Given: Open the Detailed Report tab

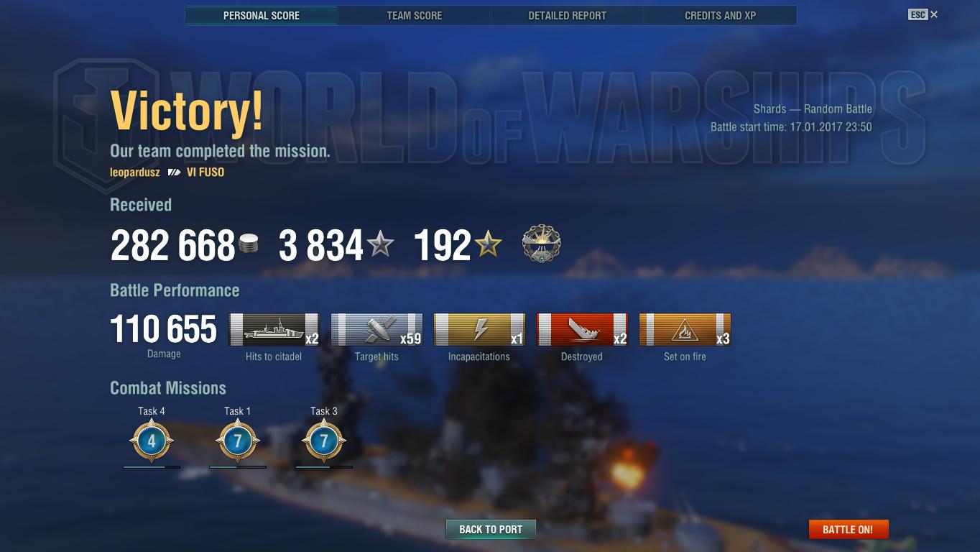Looking at the screenshot, I should [567, 15].
